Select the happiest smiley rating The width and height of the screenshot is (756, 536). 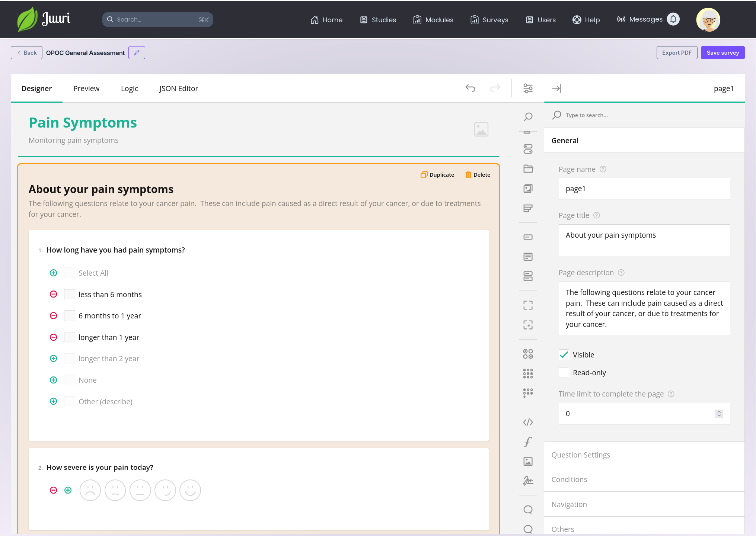(190, 490)
